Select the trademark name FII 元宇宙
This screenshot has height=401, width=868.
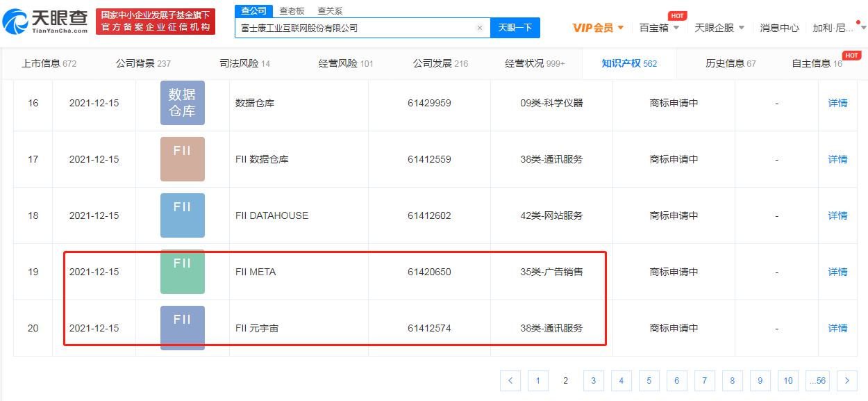pyautogui.click(x=257, y=328)
